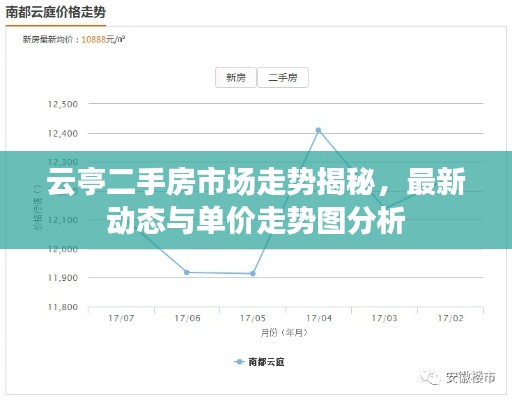Click the 10888 average price value
The height and width of the screenshot is (400, 512).
pyautogui.click(x=93, y=40)
